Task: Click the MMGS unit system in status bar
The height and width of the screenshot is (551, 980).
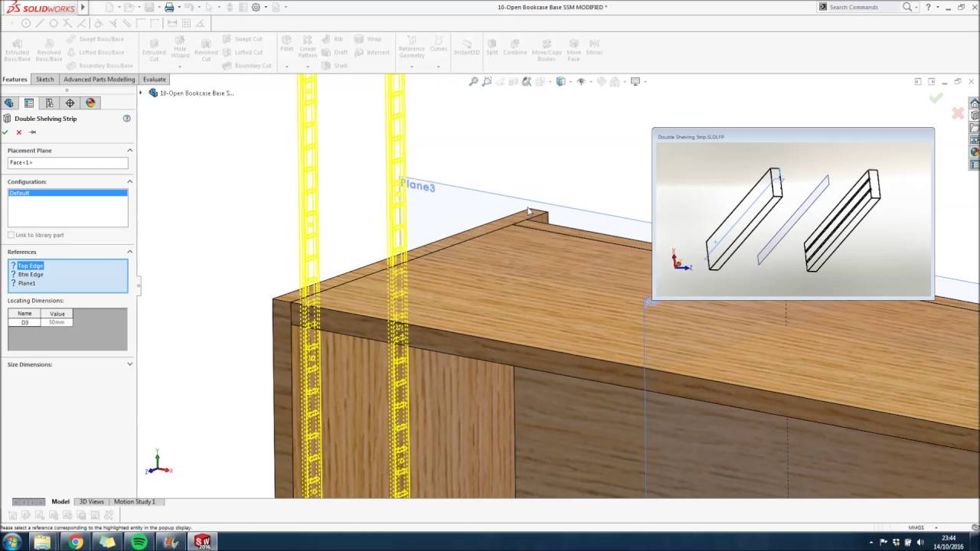Action: pos(916,527)
